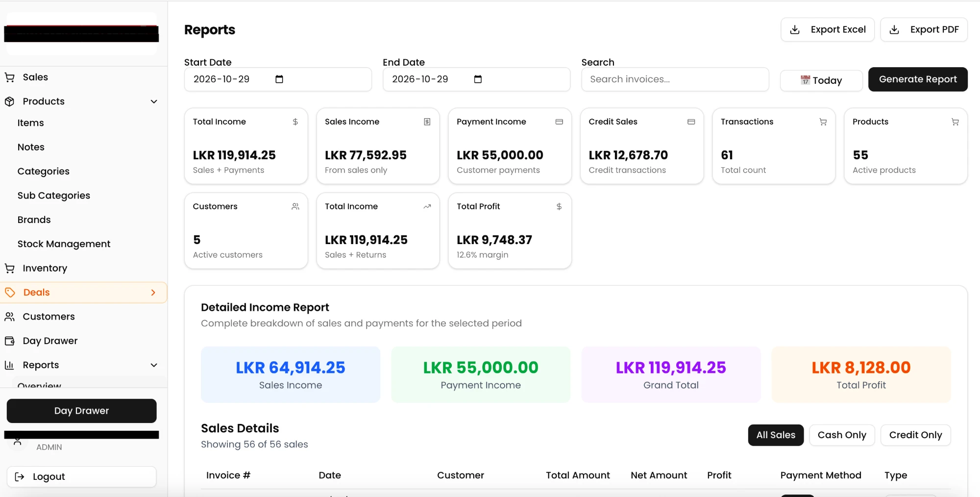Expand the Deals menu arrow
Image resolution: width=980 pixels, height=497 pixels.
(x=153, y=293)
